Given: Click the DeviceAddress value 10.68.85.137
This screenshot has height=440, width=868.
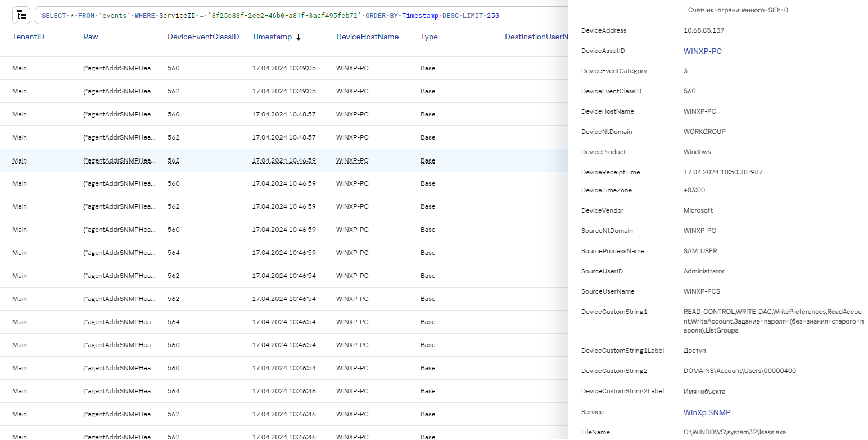Looking at the screenshot, I should pos(703,30).
